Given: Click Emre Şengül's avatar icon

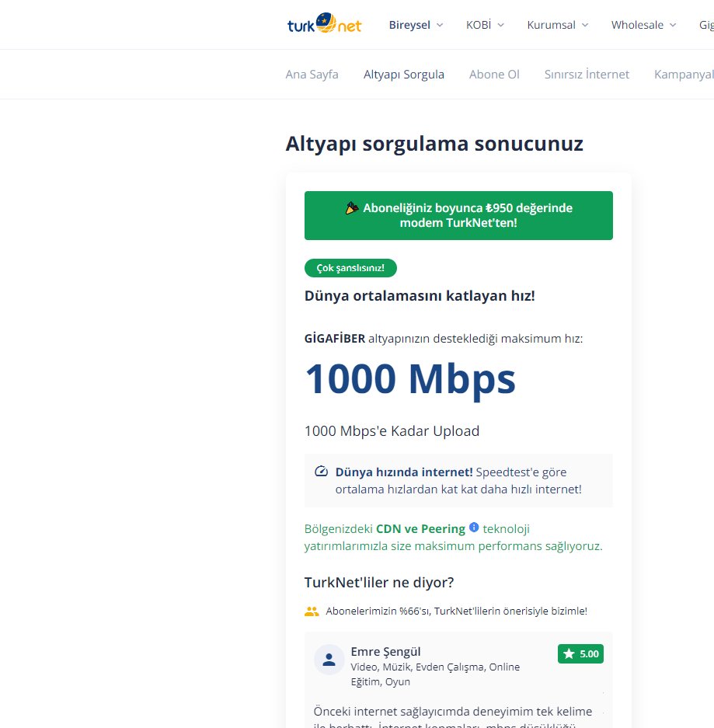Looking at the screenshot, I should 329,660.
